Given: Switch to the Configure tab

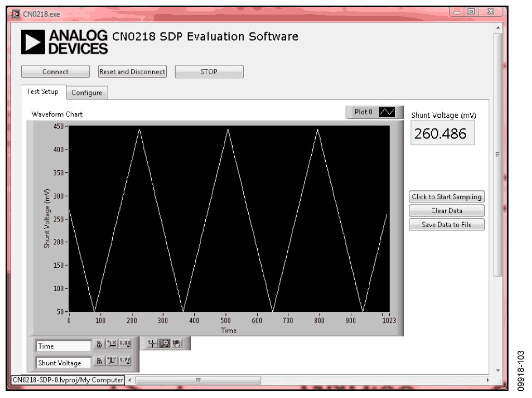Looking at the screenshot, I should point(87,93).
